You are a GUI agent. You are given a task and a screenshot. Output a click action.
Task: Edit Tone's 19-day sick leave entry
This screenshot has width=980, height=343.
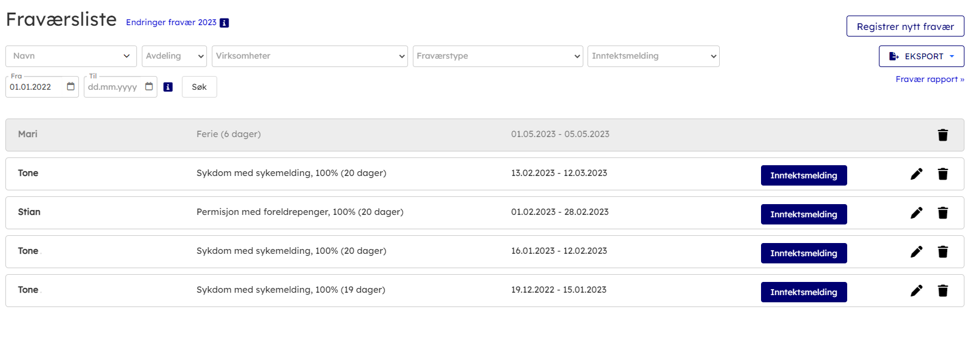916,291
